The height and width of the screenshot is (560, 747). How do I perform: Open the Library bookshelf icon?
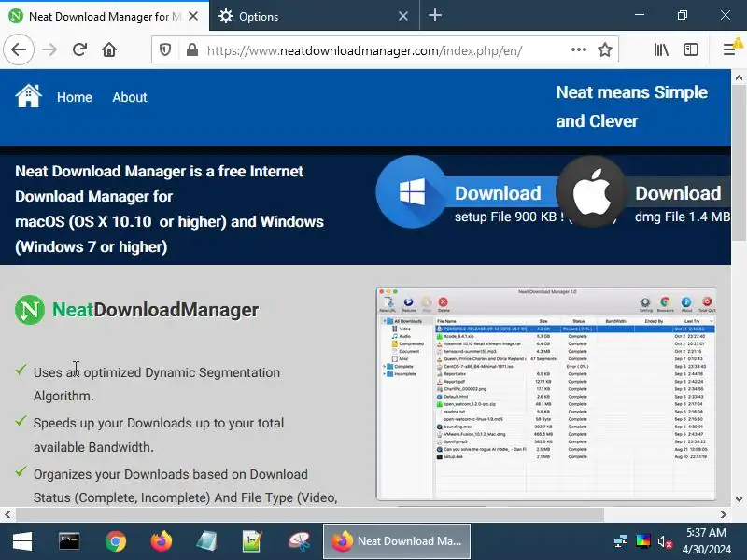pos(661,49)
